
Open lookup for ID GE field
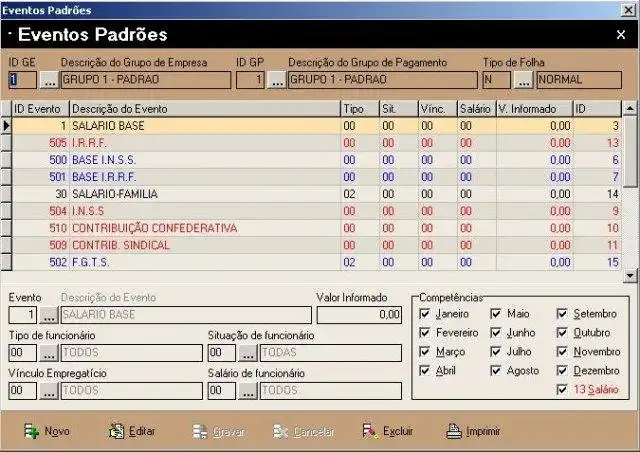[49, 80]
